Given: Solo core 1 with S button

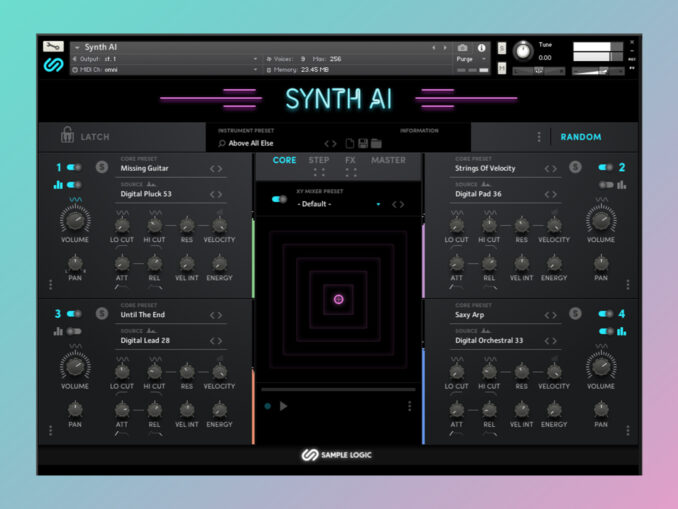Looking at the screenshot, I should (x=102, y=166).
